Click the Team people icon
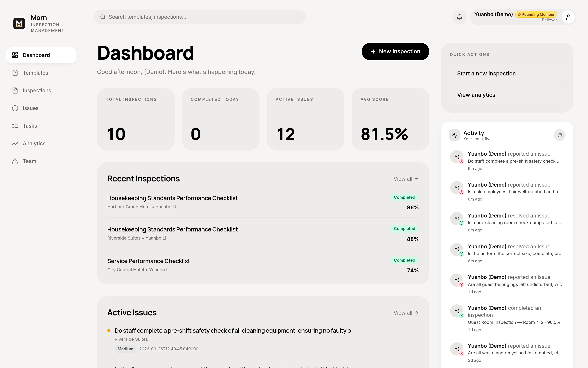The image size is (588, 368). point(15,161)
